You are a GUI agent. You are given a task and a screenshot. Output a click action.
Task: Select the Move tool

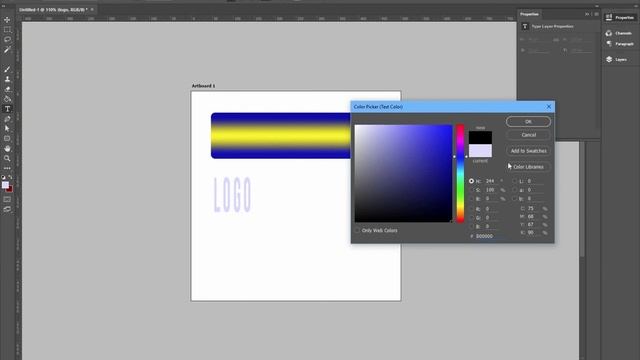point(7,20)
